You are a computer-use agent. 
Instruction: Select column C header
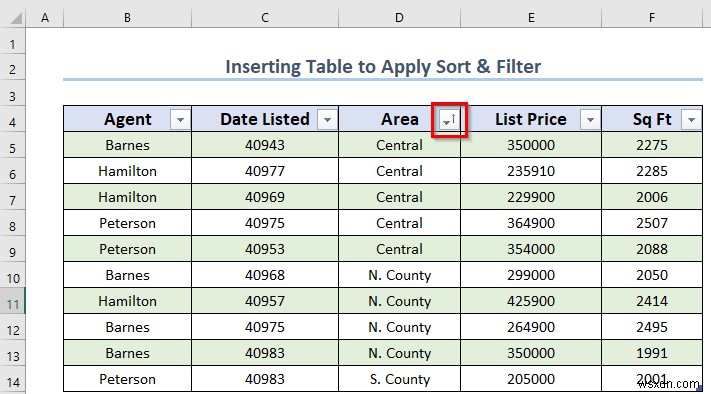pos(265,18)
